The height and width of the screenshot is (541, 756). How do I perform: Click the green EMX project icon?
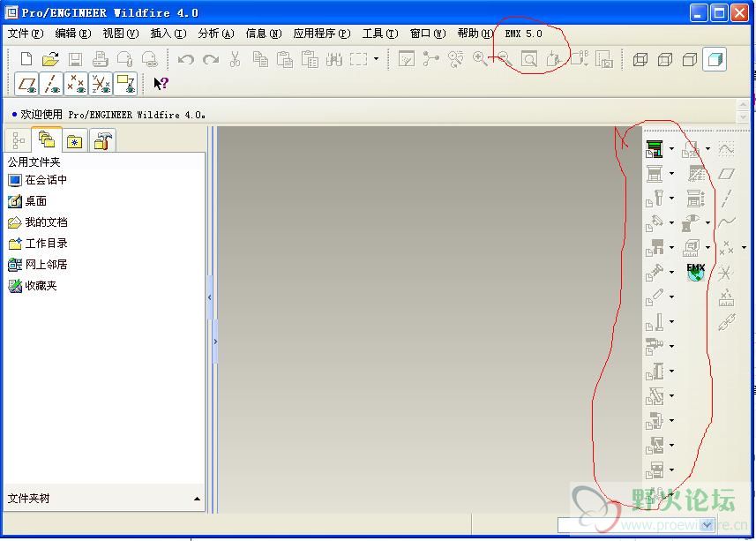click(x=655, y=149)
